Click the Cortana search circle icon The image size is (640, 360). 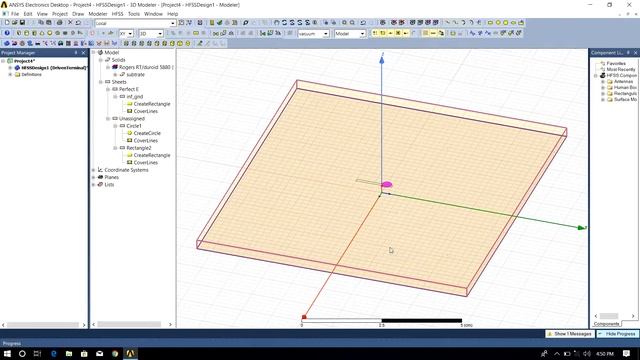pos(22,353)
